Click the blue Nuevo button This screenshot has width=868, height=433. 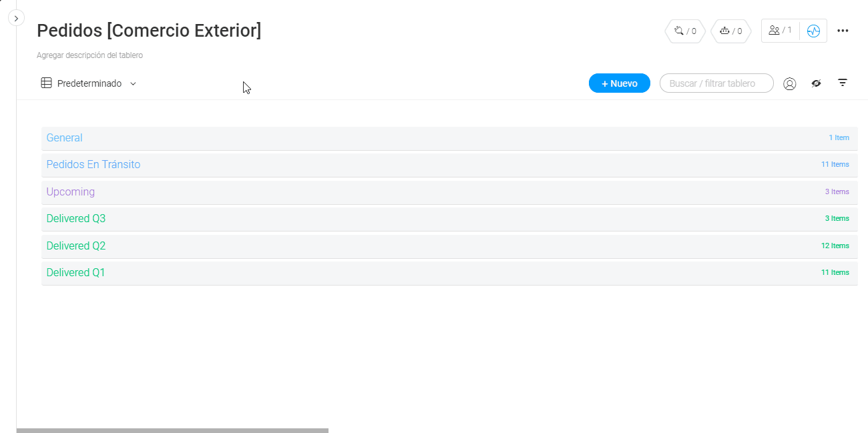[619, 83]
